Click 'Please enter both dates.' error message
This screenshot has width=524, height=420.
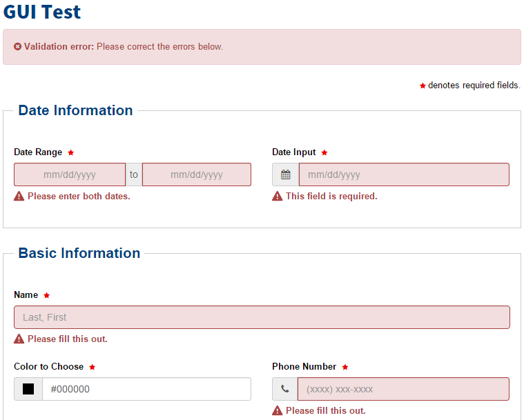[x=79, y=197]
